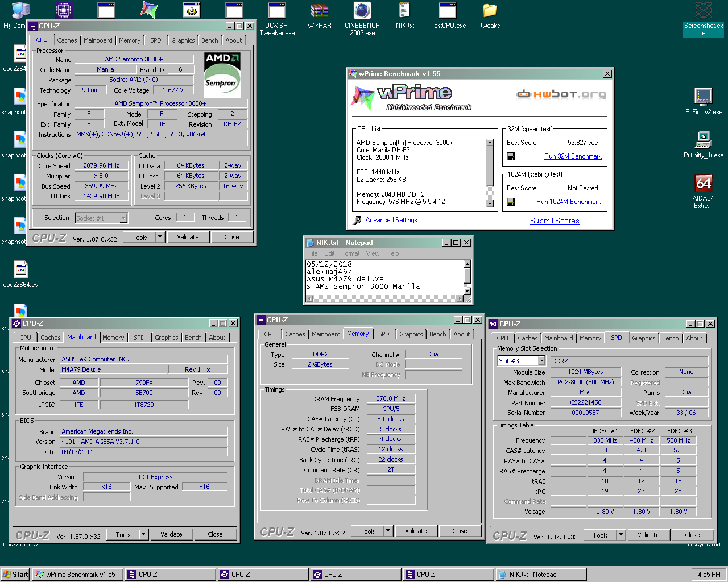Expand Tools arrow in SPD CPU-Z window
This screenshot has height=582, width=728.
click(621, 535)
